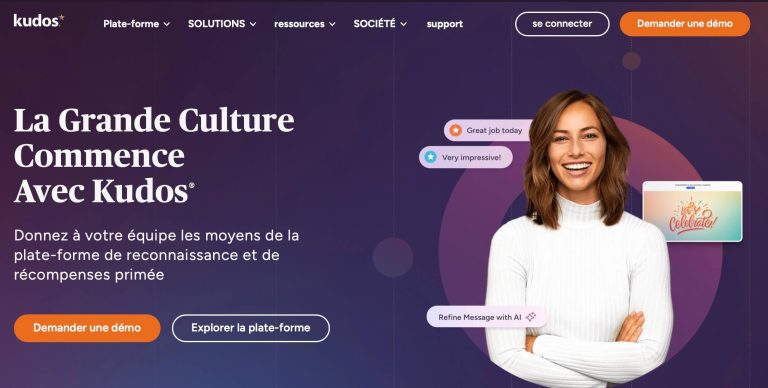
Task: Expand the SOLUTIONS chevron
Action: coord(253,24)
